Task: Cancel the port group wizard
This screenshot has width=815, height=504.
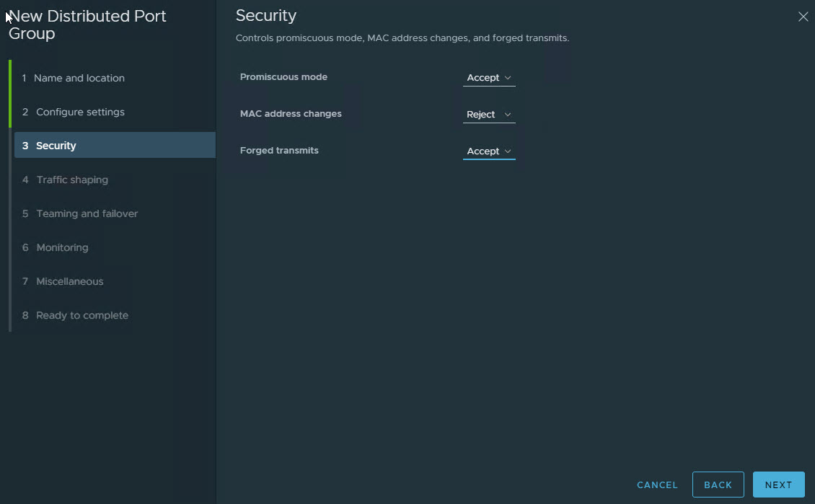Action: (x=657, y=485)
